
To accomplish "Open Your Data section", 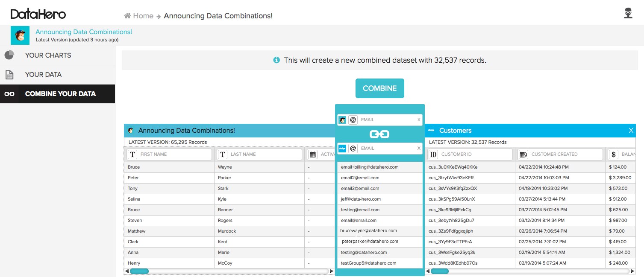I will click(57, 75).
